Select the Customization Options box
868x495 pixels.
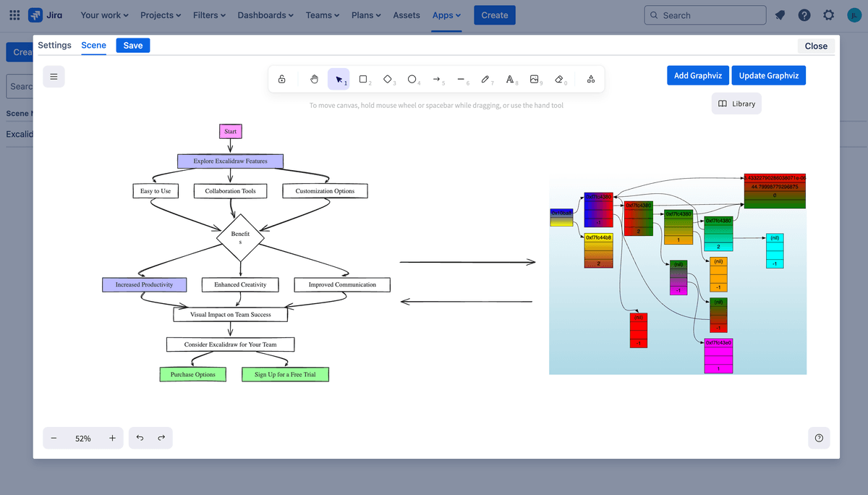[x=325, y=191]
